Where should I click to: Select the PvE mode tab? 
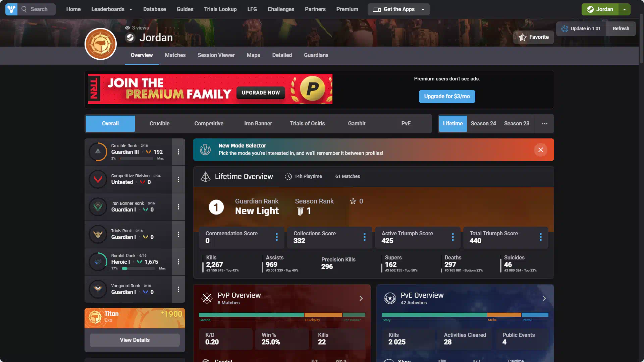pos(406,124)
